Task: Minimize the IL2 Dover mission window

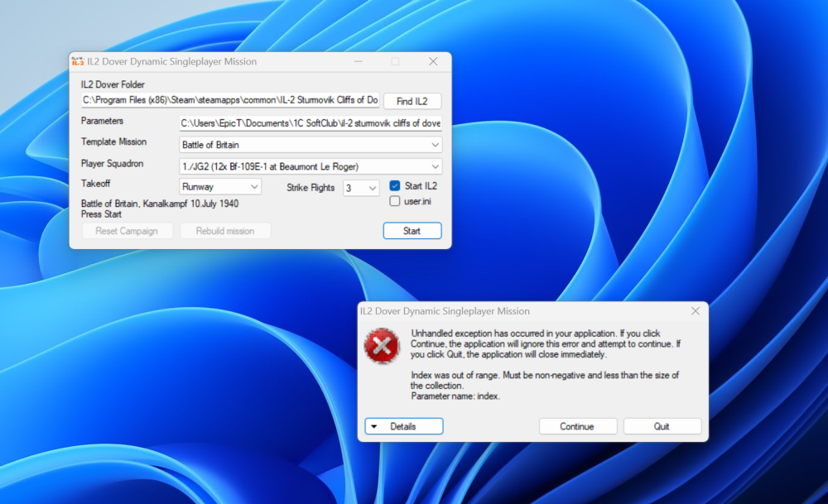Action: [x=358, y=61]
